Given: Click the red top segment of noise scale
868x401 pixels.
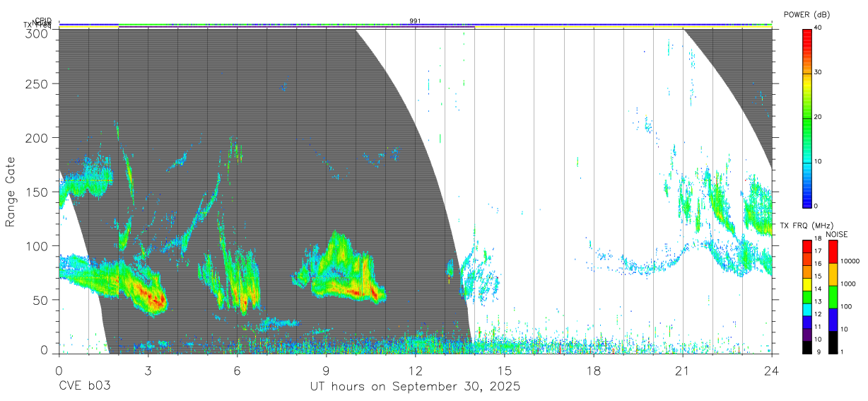Looking at the screenshot, I should [x=832, y=251].
